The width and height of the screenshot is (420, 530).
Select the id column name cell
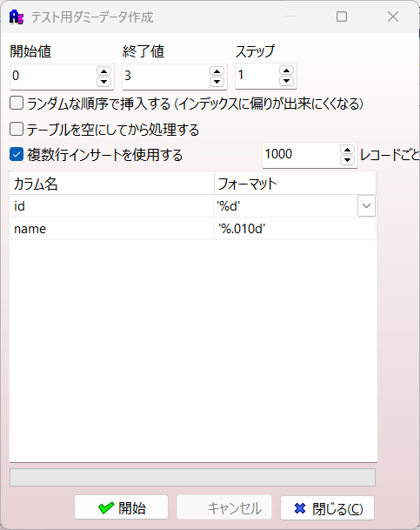112,206
